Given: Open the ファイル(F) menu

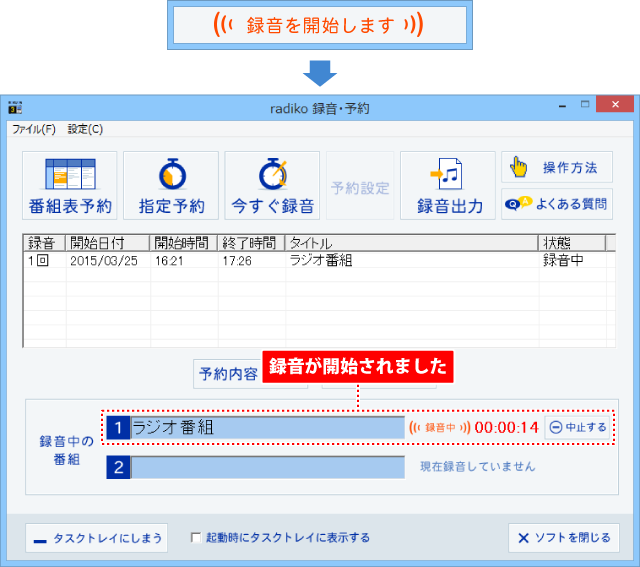Looking at the screenshot, I should click(34, 129).
